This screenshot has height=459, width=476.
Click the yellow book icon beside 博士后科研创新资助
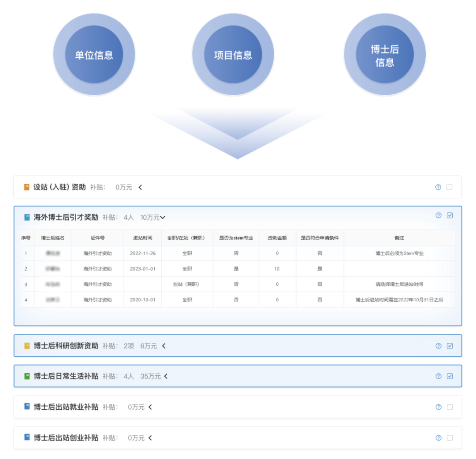(27, 346)
